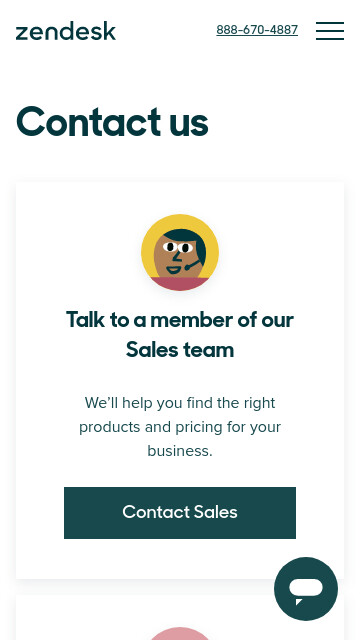Open the chat bubble widget
The image size is (360, 640).
point(306,589)
